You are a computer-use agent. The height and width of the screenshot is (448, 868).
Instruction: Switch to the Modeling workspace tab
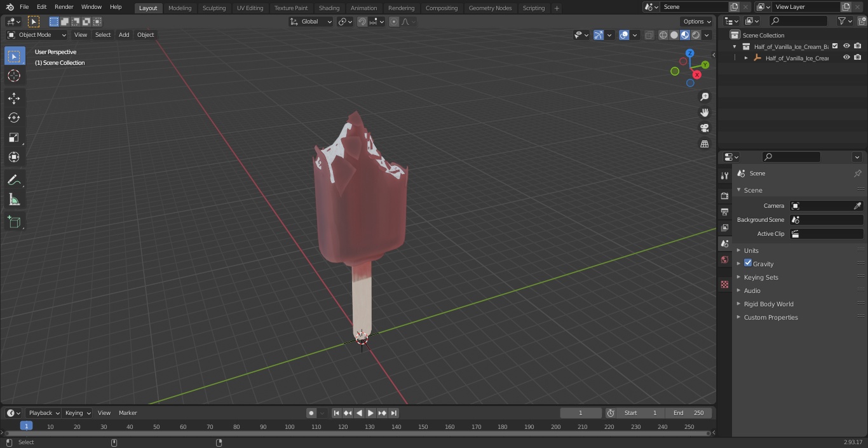point(180,8)
